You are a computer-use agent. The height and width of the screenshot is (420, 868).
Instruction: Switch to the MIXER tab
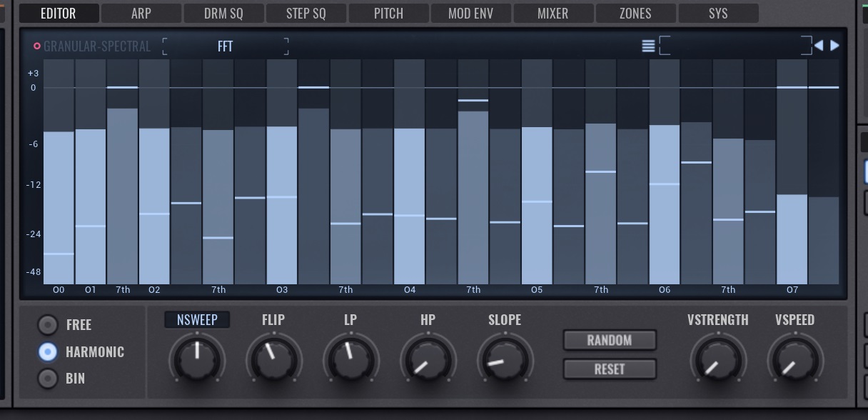(552, 14)
